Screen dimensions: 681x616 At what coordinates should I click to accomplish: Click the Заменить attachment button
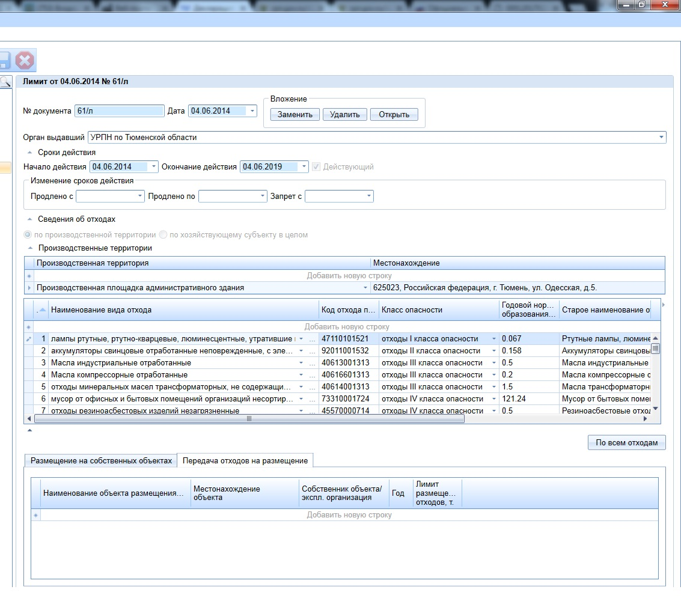tap(295, 115)
